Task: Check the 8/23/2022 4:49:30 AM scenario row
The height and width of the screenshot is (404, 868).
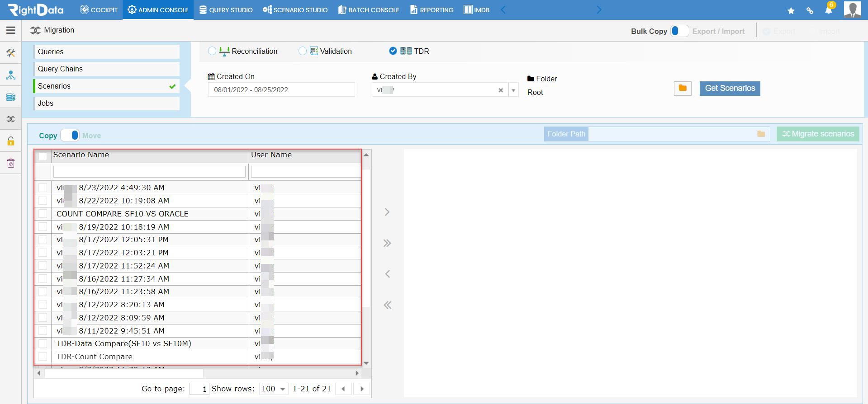Action: click(x=43, y=188)
